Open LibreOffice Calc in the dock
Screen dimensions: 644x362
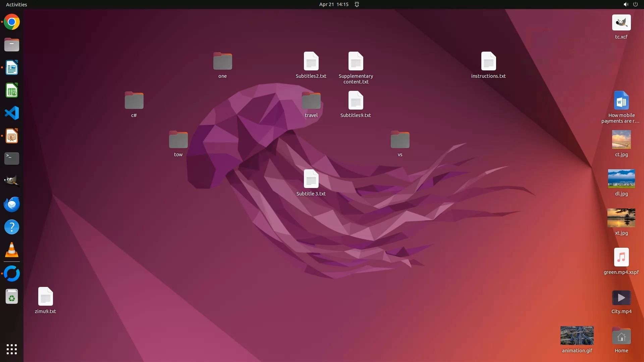point(12,90)
